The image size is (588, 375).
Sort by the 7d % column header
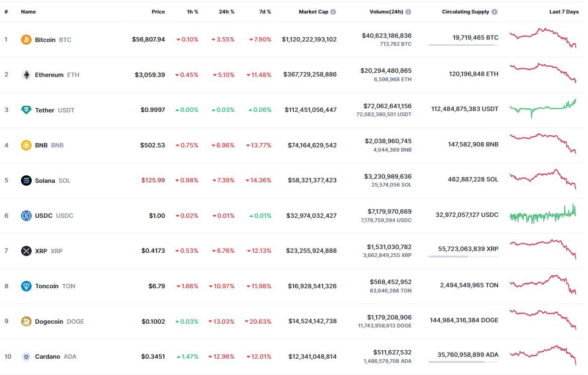[x=265, y=12]
